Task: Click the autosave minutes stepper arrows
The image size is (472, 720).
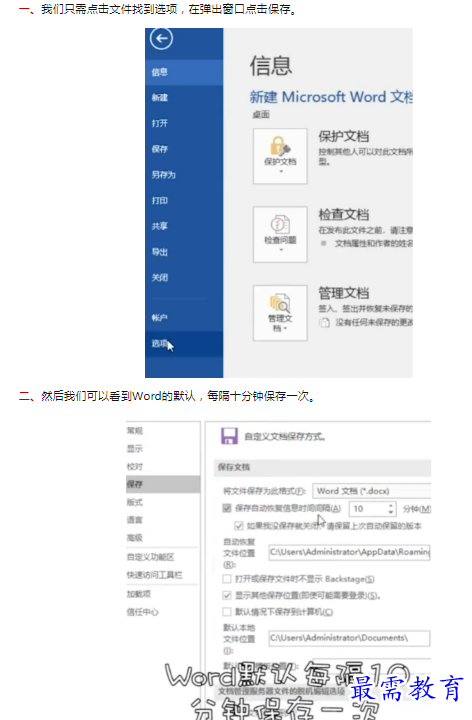Action: [391, 509]
